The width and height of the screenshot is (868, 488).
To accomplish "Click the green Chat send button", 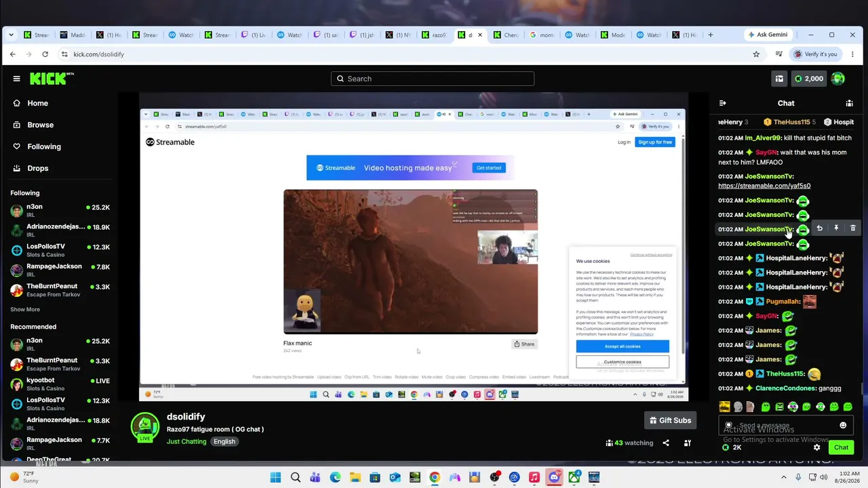I will [x=841, y=447].
